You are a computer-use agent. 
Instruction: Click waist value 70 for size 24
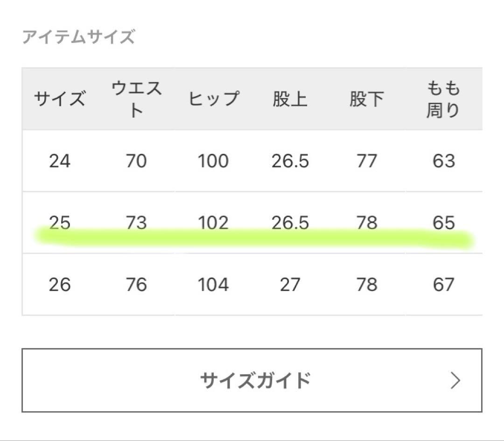[x=135, y=161]
